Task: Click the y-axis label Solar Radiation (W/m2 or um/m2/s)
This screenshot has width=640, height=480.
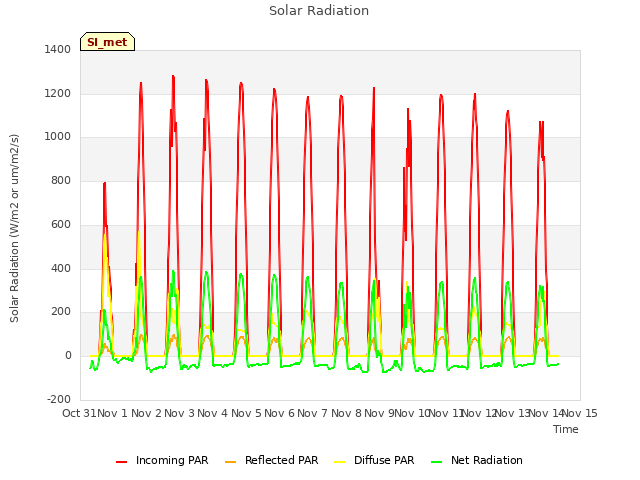Action: click(14, 228)
